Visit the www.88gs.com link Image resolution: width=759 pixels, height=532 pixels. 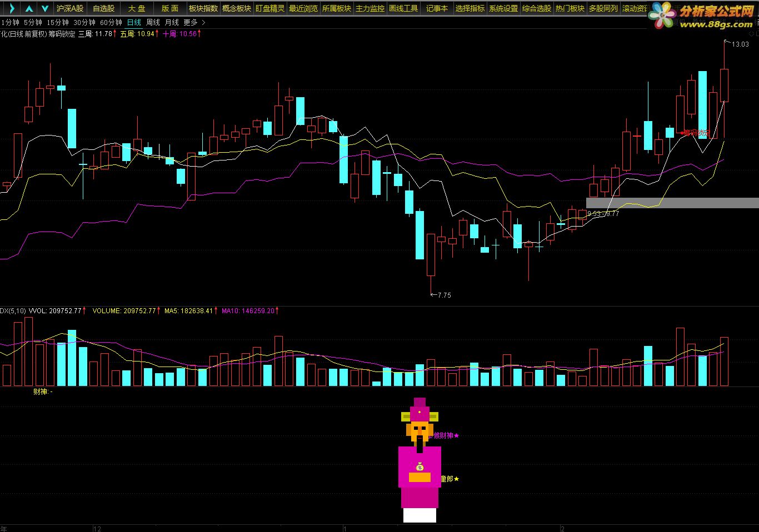click(716, 24)
